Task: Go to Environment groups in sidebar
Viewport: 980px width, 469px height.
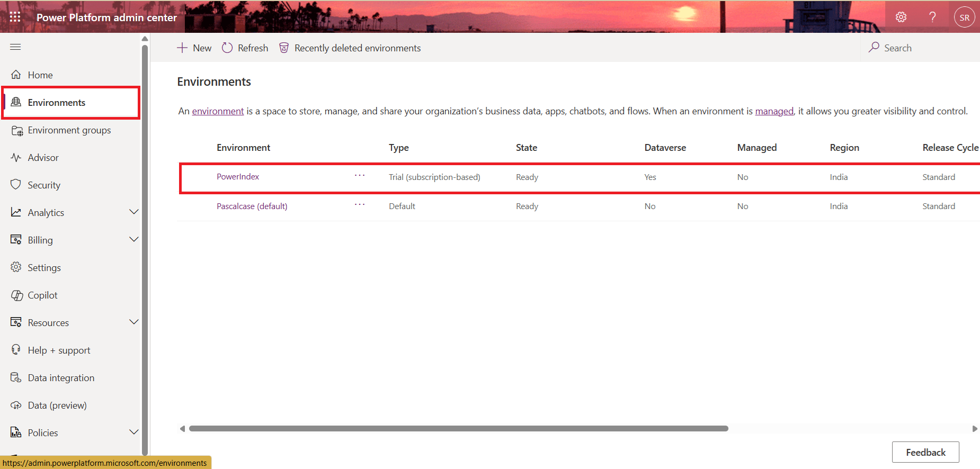Action: coord(69,130)
